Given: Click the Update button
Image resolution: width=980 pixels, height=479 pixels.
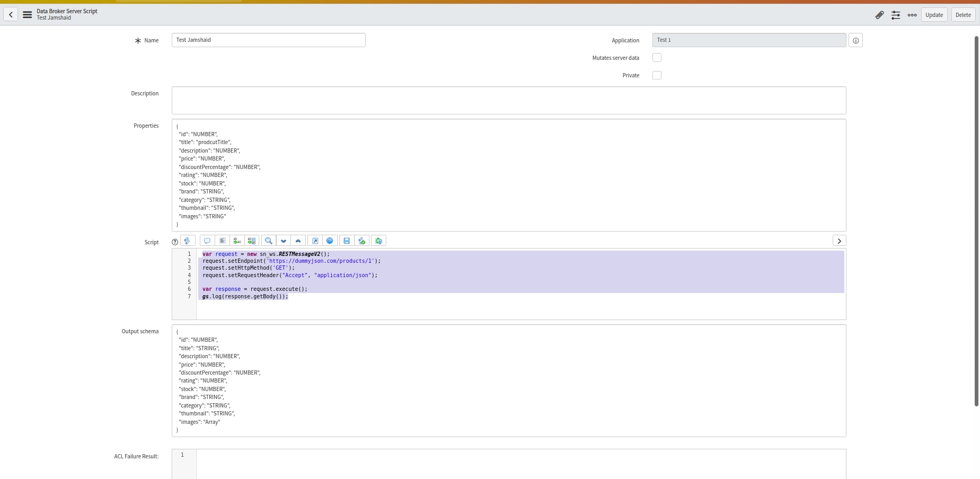Looking at the screenshot, I should 934,15.
